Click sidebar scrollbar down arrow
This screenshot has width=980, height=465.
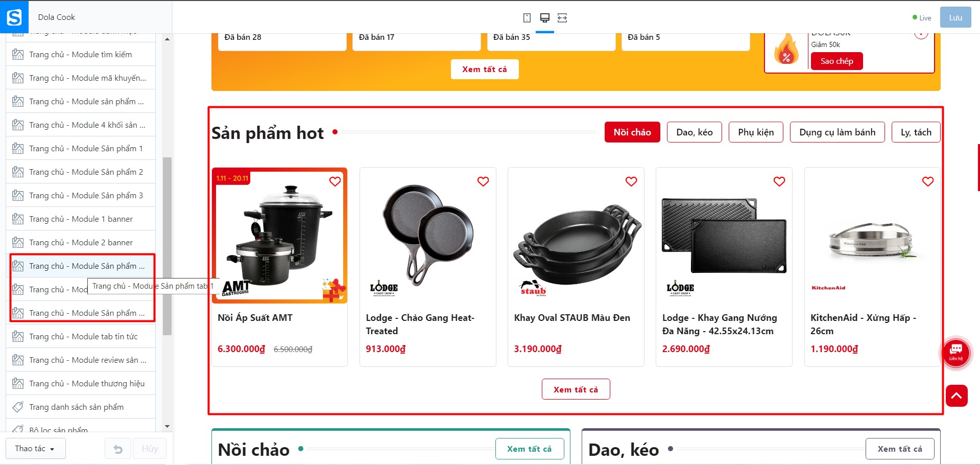167,427
